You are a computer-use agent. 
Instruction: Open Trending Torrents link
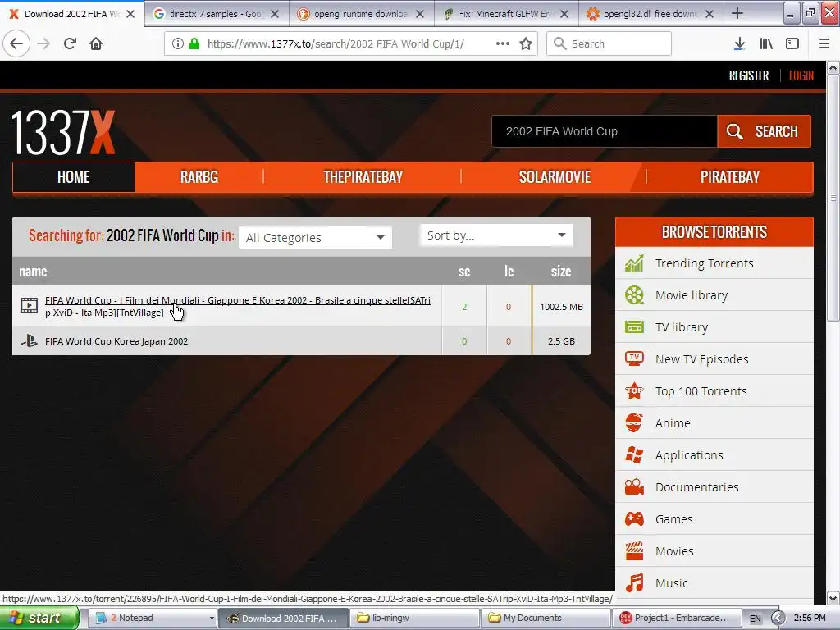(x=704, y=263)
